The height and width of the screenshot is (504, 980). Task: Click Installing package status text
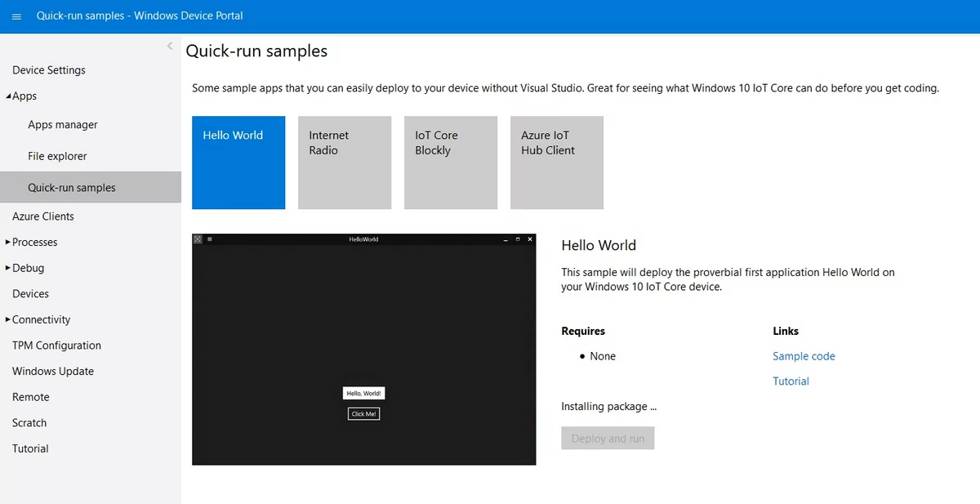(x=609, y=407)
